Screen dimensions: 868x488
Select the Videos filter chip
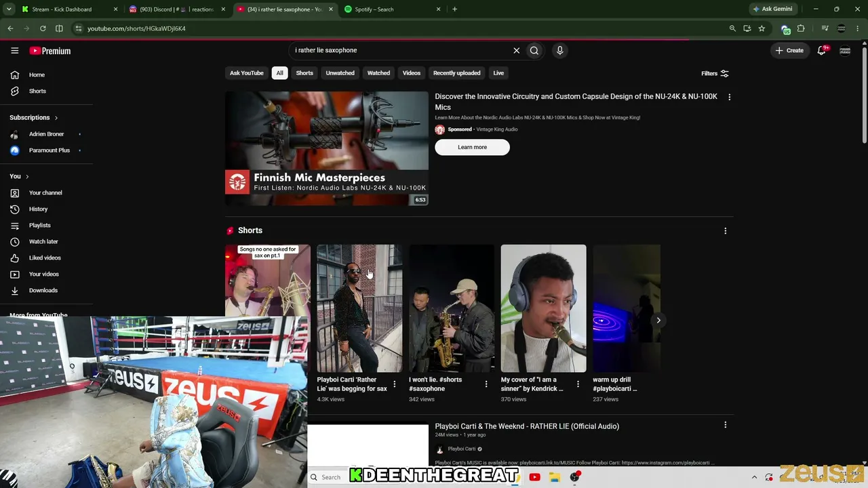click(412, 73)
